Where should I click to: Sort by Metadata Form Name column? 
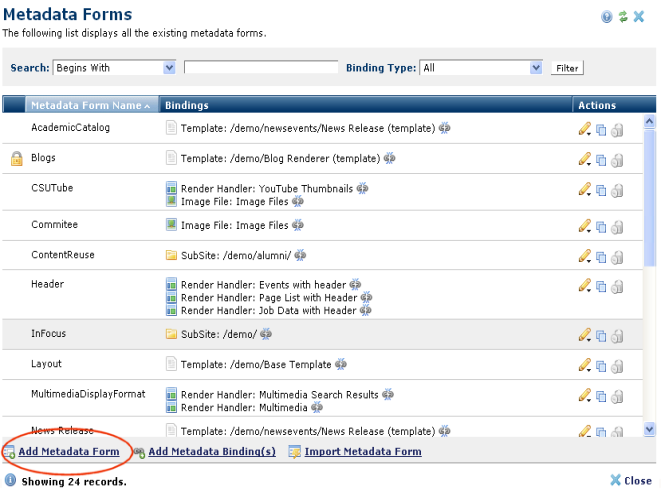click(x=90, y=105)
